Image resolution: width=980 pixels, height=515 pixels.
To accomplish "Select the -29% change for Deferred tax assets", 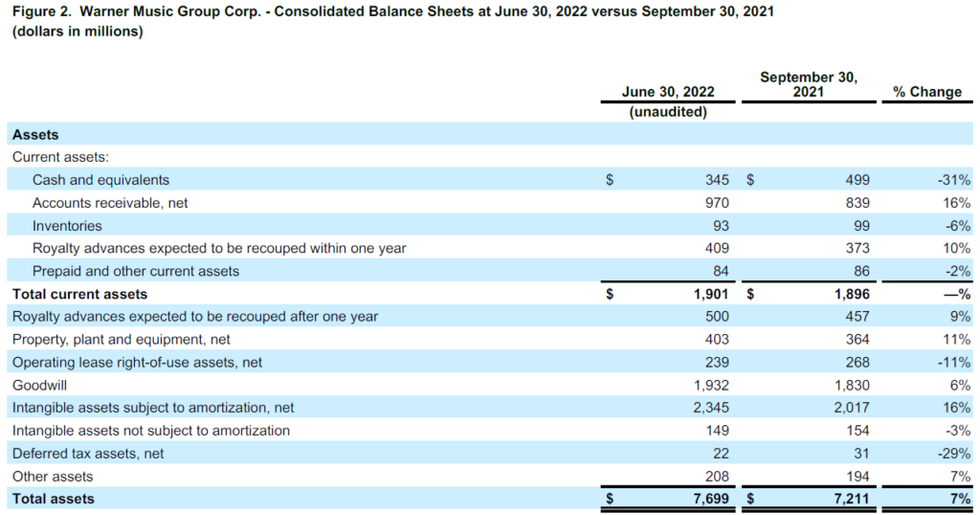I will point(954,453).
